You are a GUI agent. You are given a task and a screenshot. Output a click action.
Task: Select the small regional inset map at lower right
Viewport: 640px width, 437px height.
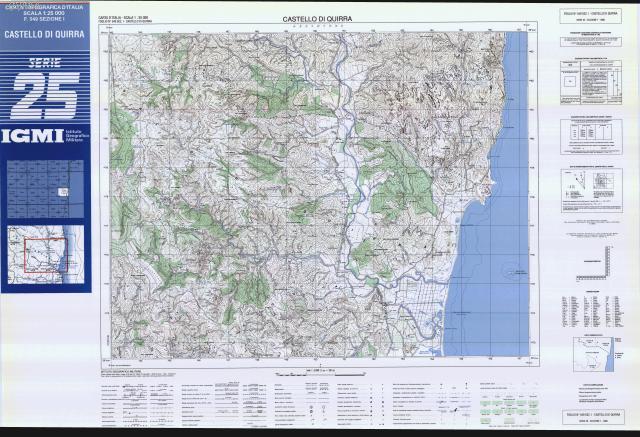click(x=593, y=354)
